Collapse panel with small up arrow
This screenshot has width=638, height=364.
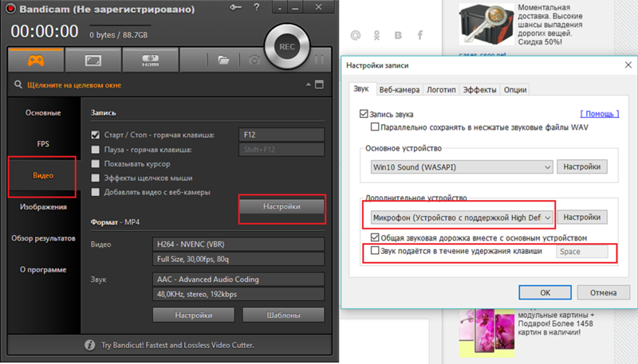click(308, 84)
